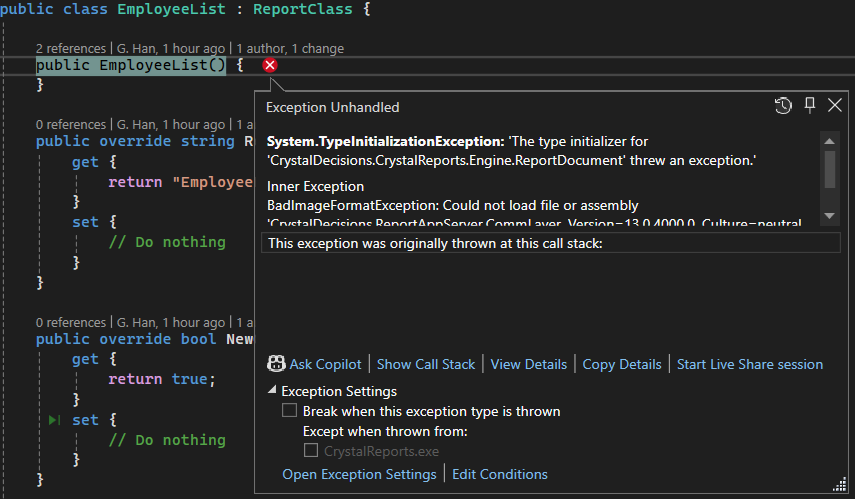855x499 pixels.
Task: Click the Copilot icon beside Ask Copilot
Action: tap(275, 364)
